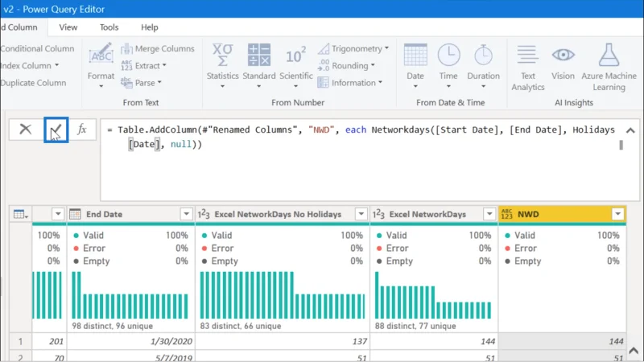The width and height of the screenshot is (644, 362).
Task: Select the End Date column header
Action: pos(131,214)
